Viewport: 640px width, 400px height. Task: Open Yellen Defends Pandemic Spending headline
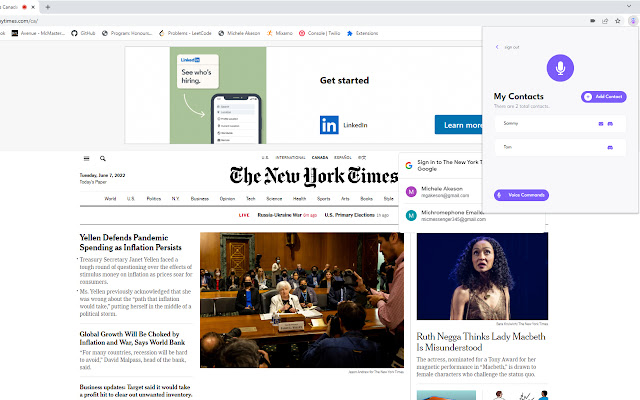131,242
